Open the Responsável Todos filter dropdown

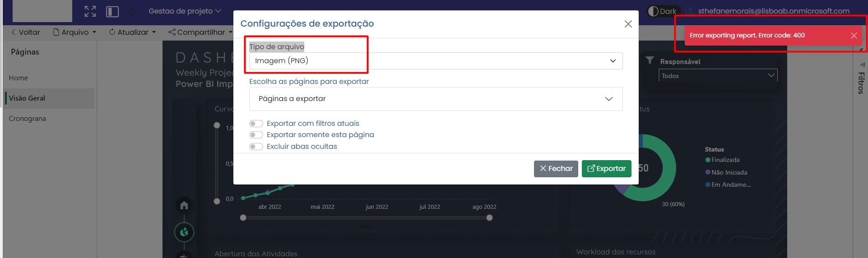(718, 76)
